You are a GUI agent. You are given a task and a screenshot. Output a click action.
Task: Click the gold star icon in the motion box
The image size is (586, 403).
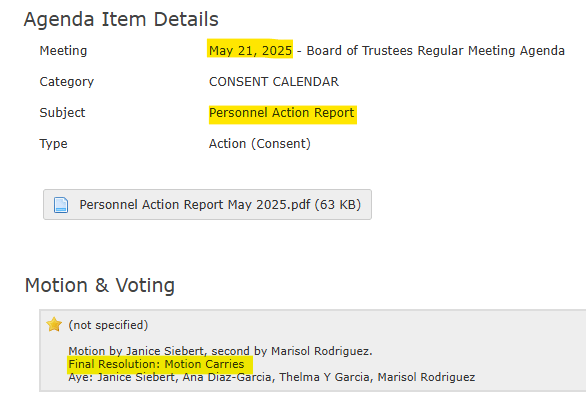coord(54,324)
